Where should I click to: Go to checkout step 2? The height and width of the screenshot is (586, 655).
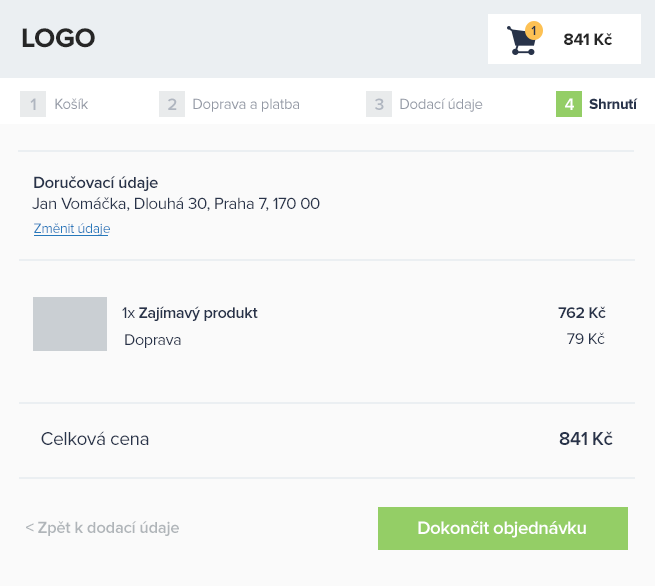coord(265,104)
